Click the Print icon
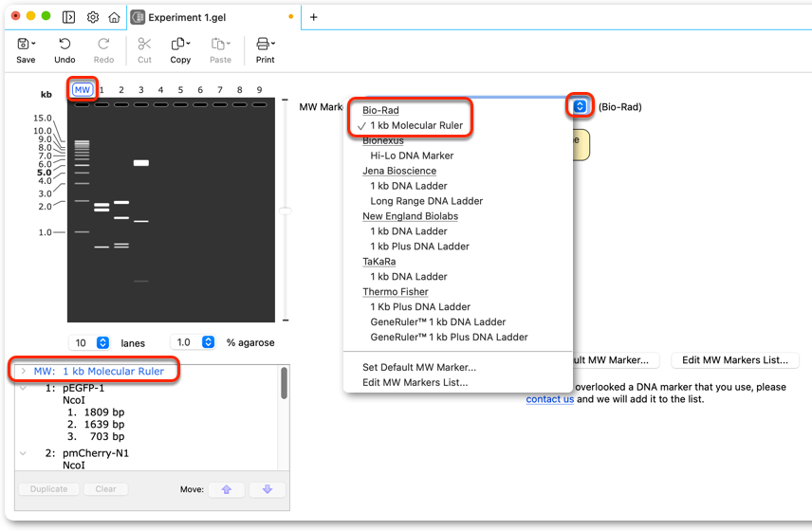812x531 pixels. (x=263, y=44)
